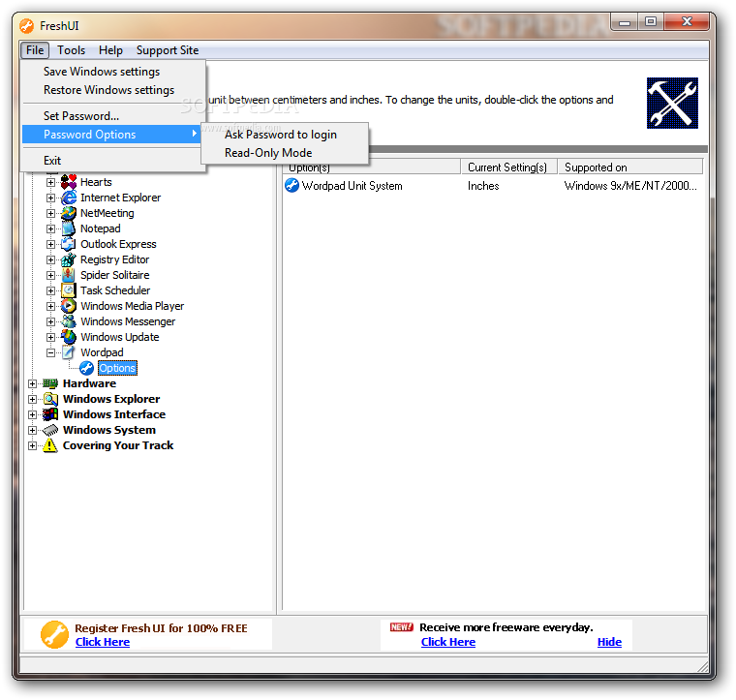Close the open File menu
This screenshot has height=700, width=736.
click(x=35, y=50)
